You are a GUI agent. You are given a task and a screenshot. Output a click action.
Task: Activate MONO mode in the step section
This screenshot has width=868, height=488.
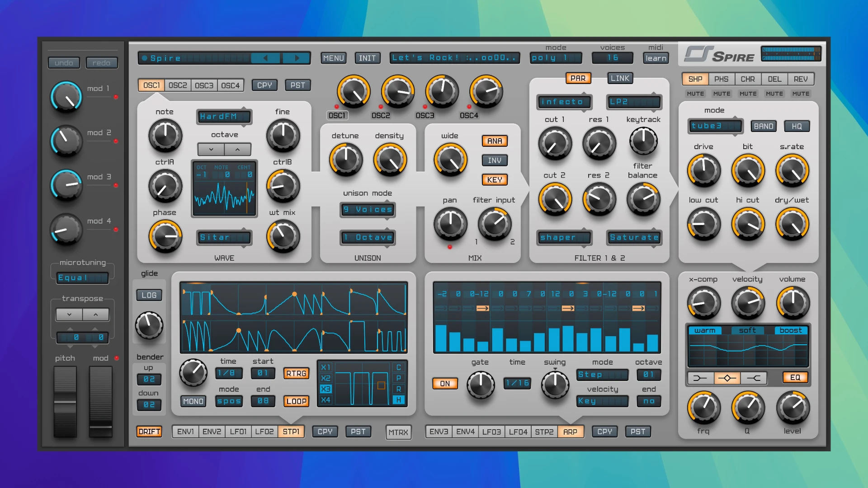click(193, 401)
